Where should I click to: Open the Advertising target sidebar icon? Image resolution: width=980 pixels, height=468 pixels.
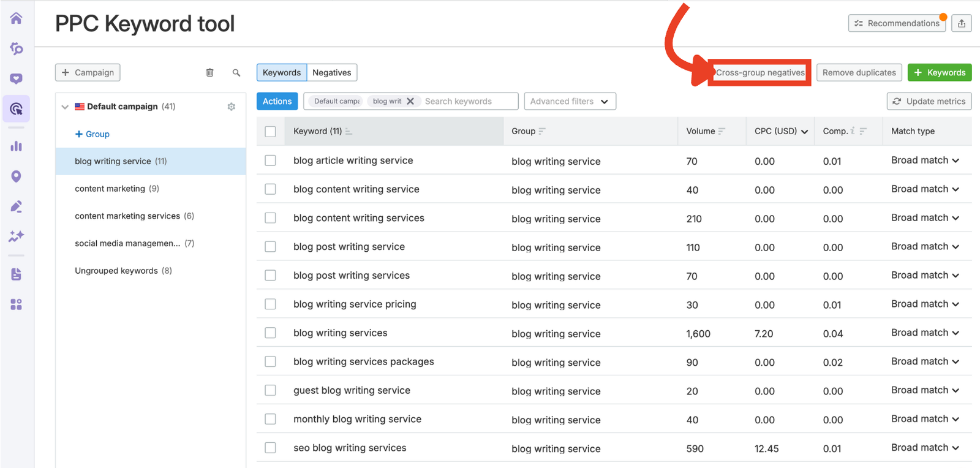[17, 109]
